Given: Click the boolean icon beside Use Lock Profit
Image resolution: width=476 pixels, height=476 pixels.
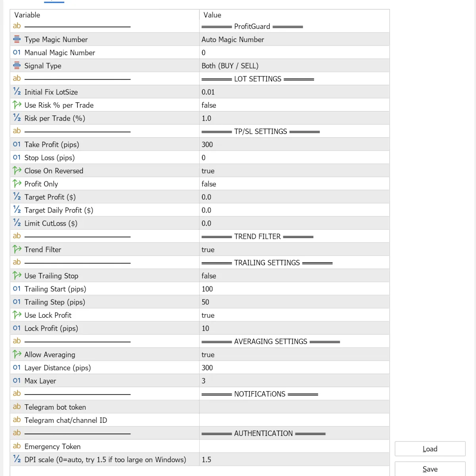Looking at the screenshot, I should [x=17, y=315].
